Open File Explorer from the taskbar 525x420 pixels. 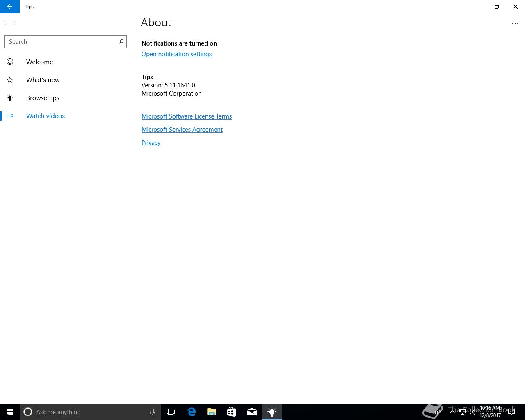[x=212, y=412]
